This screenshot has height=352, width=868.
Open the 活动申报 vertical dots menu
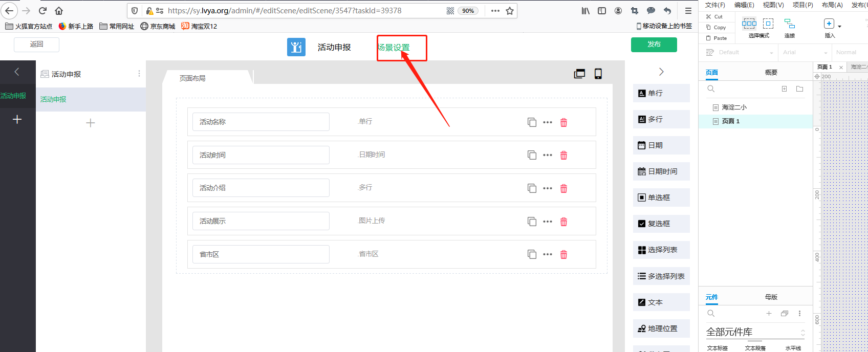[x=139, y=74]
